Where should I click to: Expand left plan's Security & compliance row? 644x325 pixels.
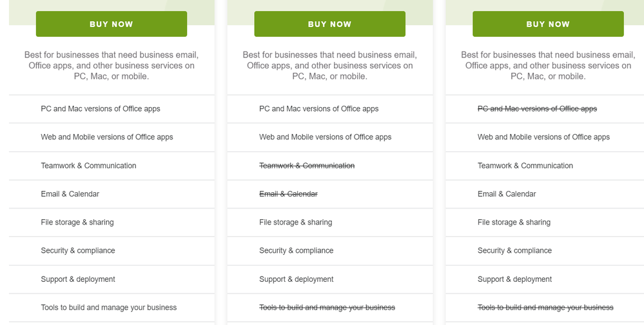[78, 251]
